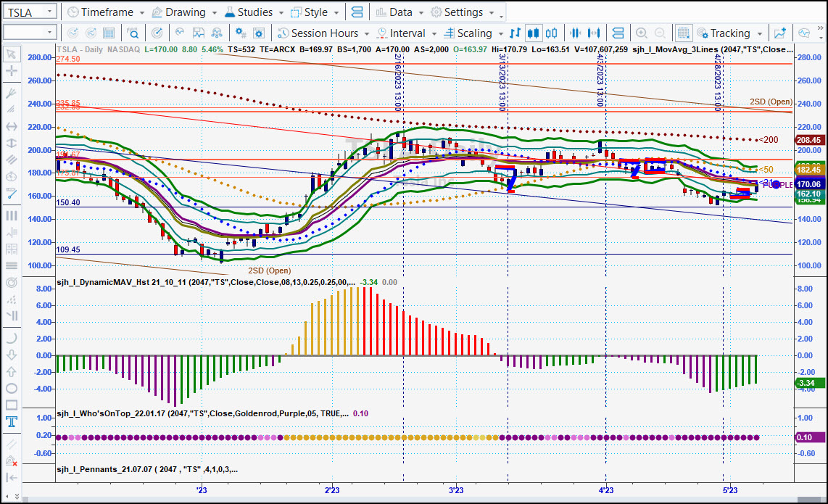Click the zoom out magnifier icon

click(x=660, y=33)
